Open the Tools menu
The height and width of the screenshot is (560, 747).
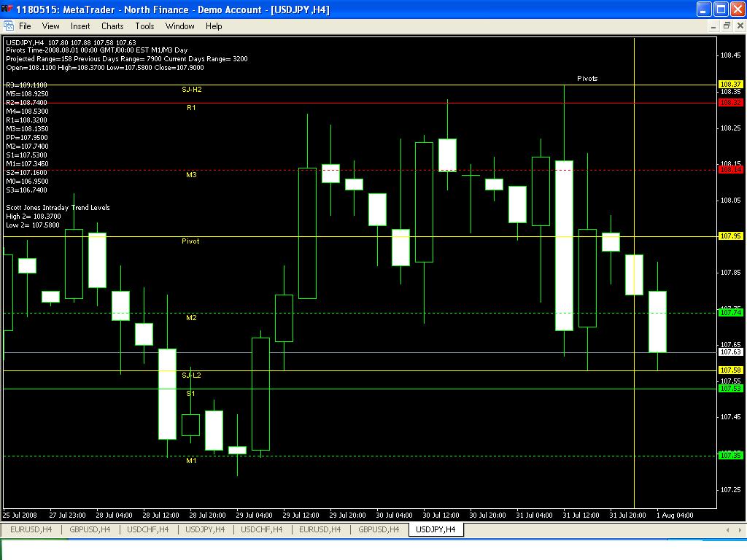point(144,26)
